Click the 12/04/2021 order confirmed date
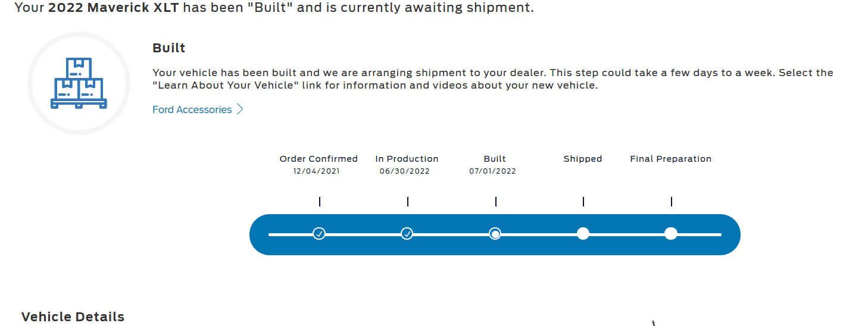868x326 pixels. click(317, 171)
